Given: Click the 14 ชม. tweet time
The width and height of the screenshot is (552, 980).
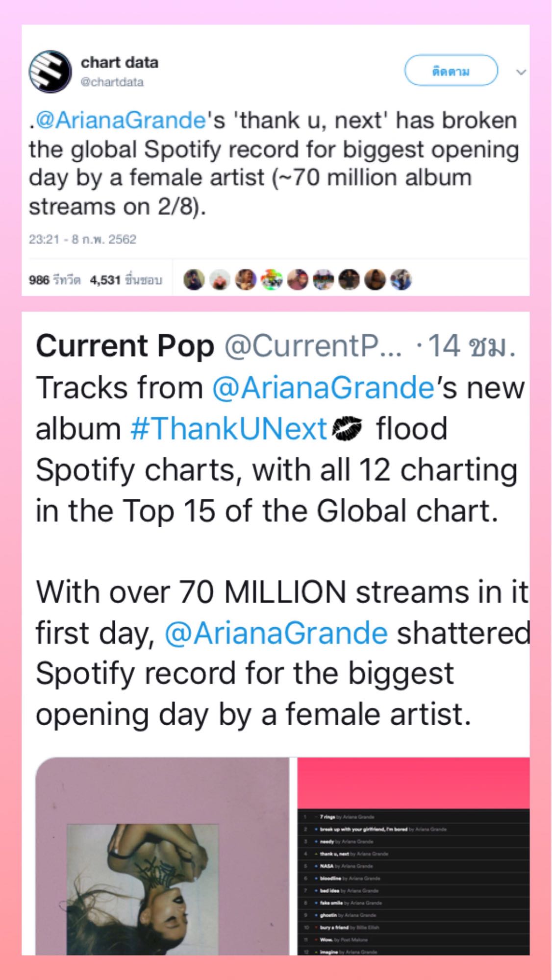Looking at the screenshot, I should (x=471, y=346).
